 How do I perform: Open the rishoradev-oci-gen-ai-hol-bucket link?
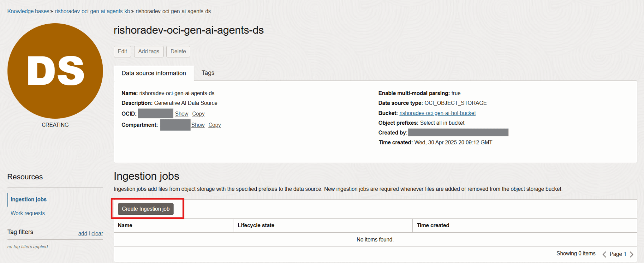point(437,113)
